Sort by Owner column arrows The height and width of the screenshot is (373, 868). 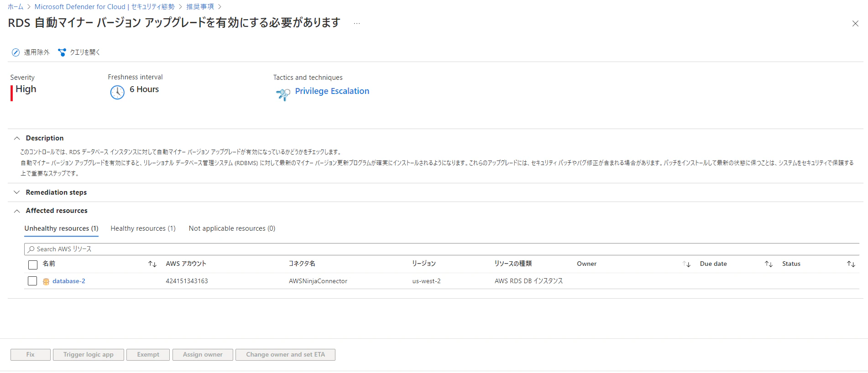[686, 264]
